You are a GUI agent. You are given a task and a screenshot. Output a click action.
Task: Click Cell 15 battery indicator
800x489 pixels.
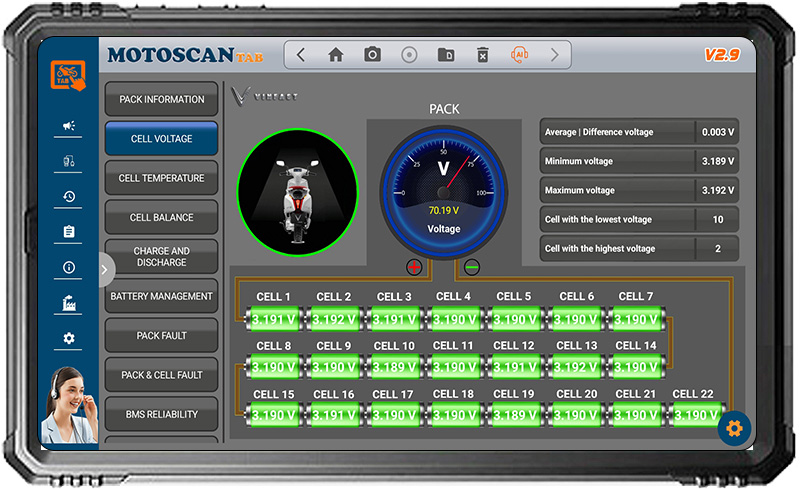tap(273, 415)
